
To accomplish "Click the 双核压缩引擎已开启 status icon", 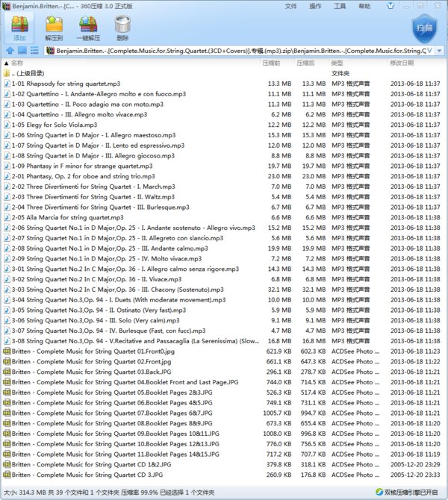I will pos(379,492).
